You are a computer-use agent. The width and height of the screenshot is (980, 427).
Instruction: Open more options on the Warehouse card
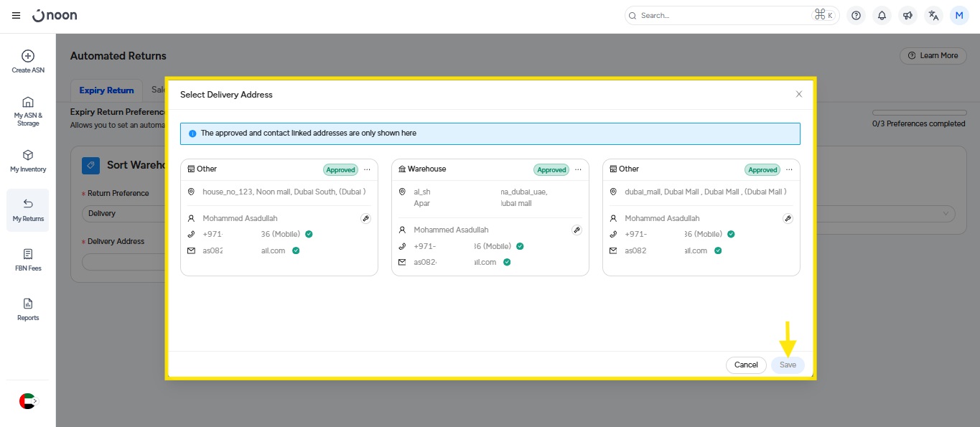pyautogui.click(x=578, y=169)
